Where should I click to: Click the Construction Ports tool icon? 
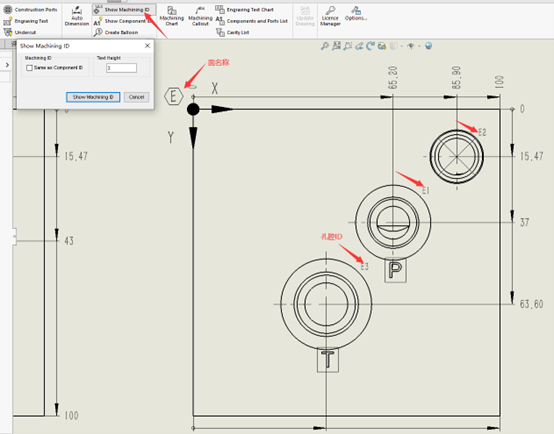(x=8, y=10)
